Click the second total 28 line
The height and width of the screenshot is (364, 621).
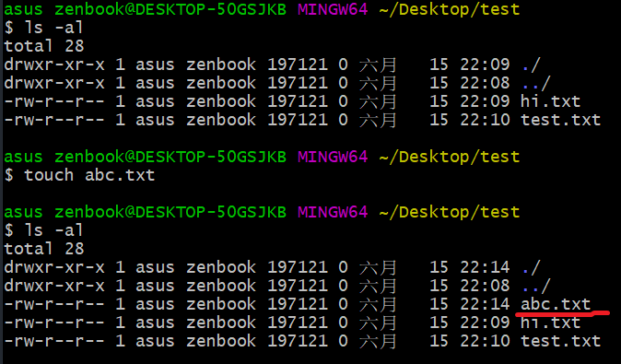[x=44, y=249]
